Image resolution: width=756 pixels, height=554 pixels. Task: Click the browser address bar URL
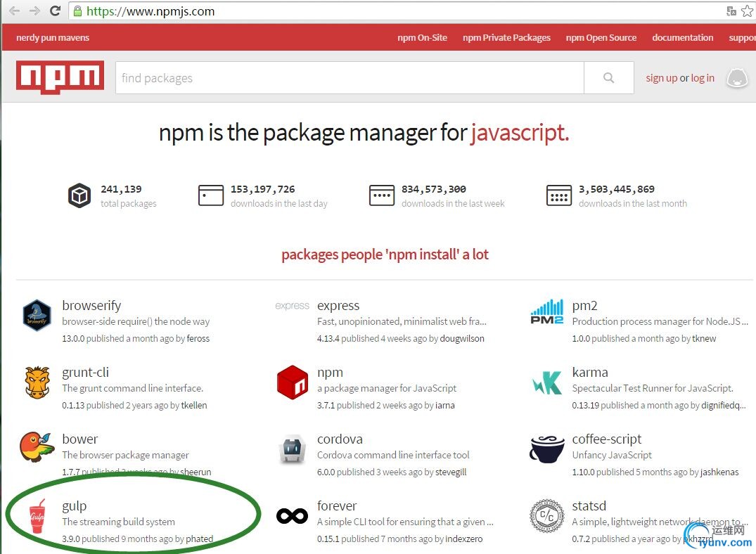click(150, 11)
